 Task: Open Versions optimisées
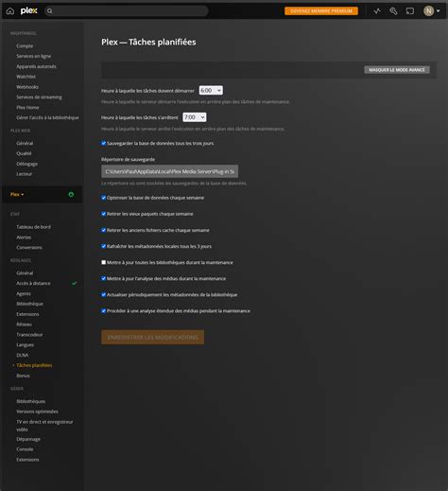pyautogui.click(x=37, y=412)
